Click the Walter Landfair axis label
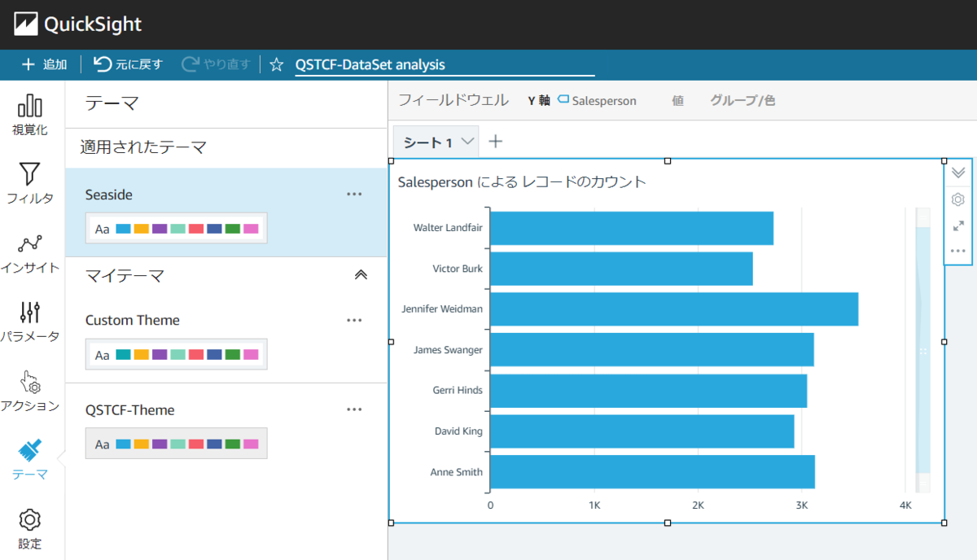This screenshot has height=560, width=977. tap(448, 228)
